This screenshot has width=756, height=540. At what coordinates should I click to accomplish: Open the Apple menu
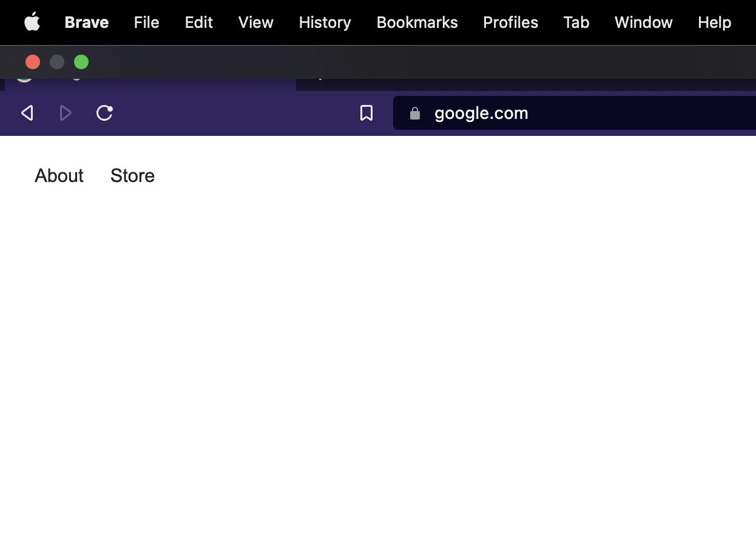click(32, 22)
